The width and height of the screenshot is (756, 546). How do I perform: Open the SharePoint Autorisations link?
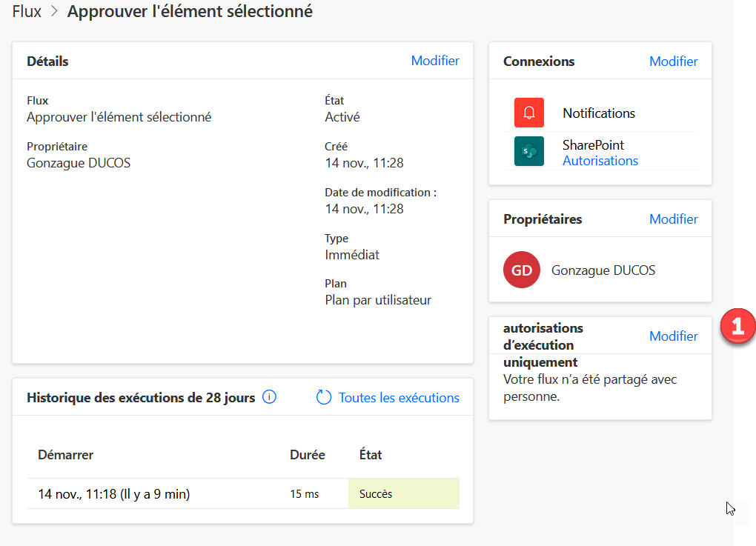pos(600,161)
